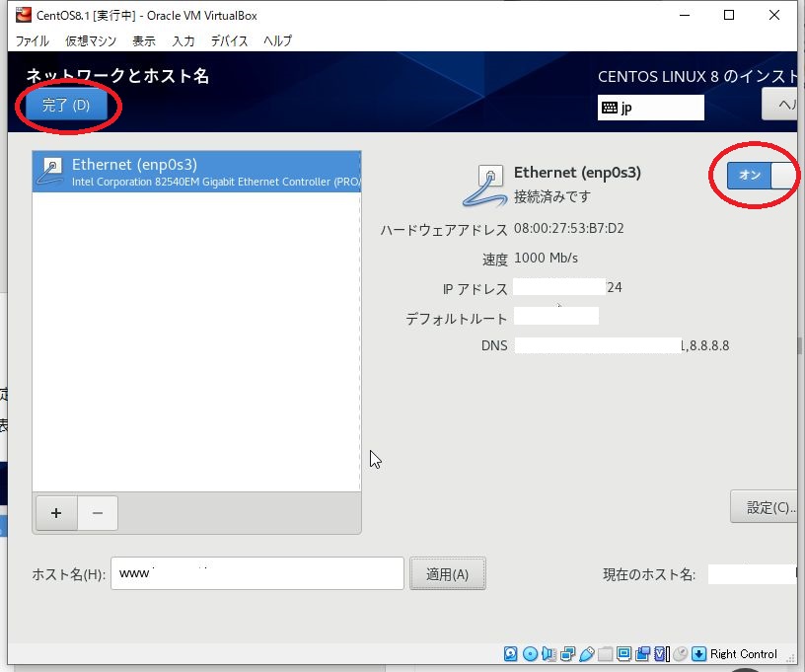This screenshot has width=805, height=672.
Task: Add a network device with plus button
Action: (56, 513)
